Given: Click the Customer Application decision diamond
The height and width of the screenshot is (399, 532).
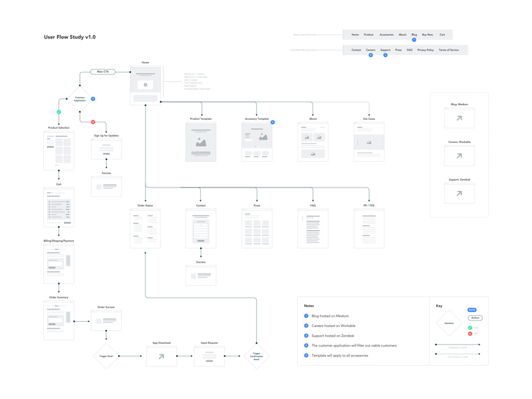Looking at the screenshot, I should [x=80, y=99].
